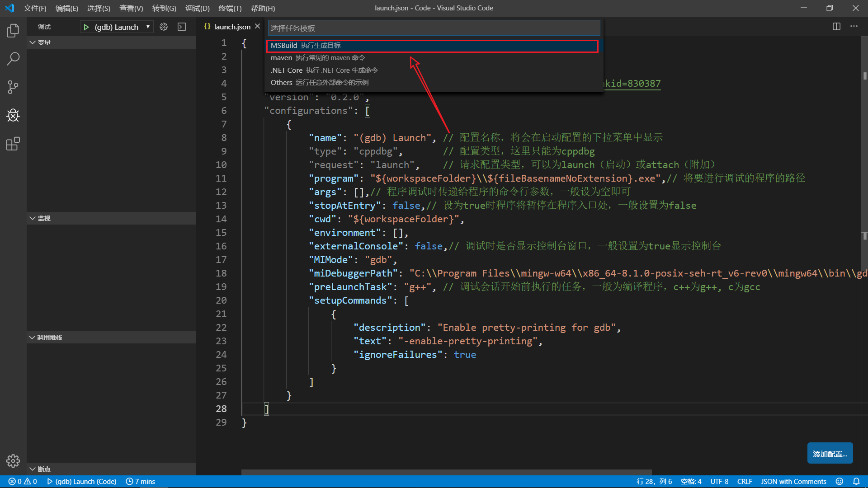Open launch.json via debug gear icon
Image resolution: width=868 pixels, height=488 pixels.
click(164, 27)
